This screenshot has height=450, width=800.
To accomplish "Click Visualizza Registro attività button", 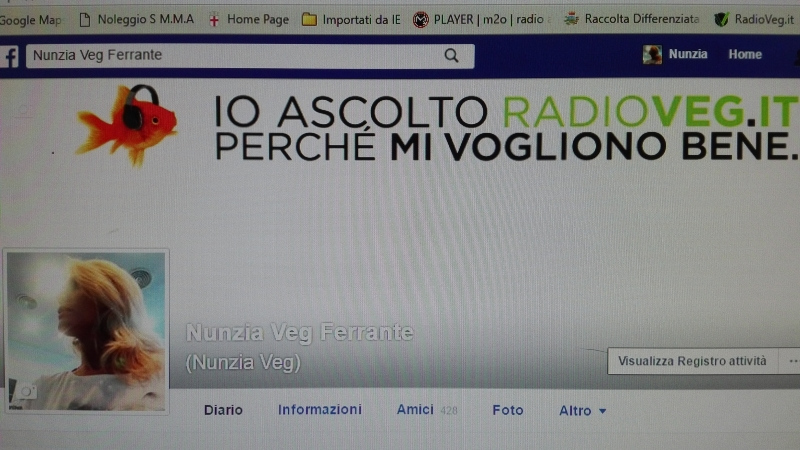I will point(692,361).
